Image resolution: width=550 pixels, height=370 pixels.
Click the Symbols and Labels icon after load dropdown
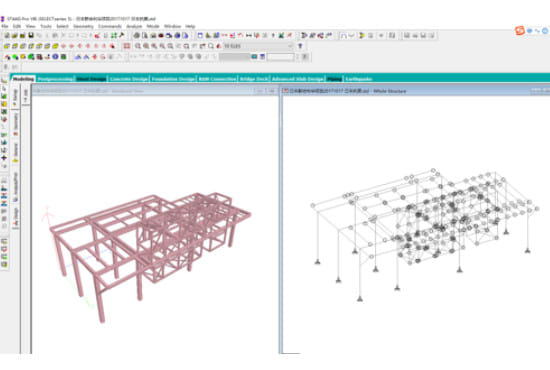300,46
